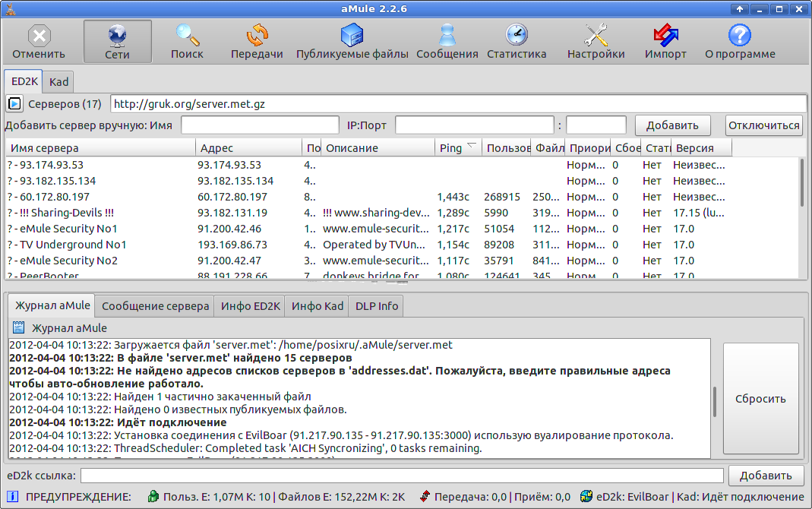Click the Отключиться disconnect button
The width and height of the screenshot is (812, 509).
coord(764,125)
